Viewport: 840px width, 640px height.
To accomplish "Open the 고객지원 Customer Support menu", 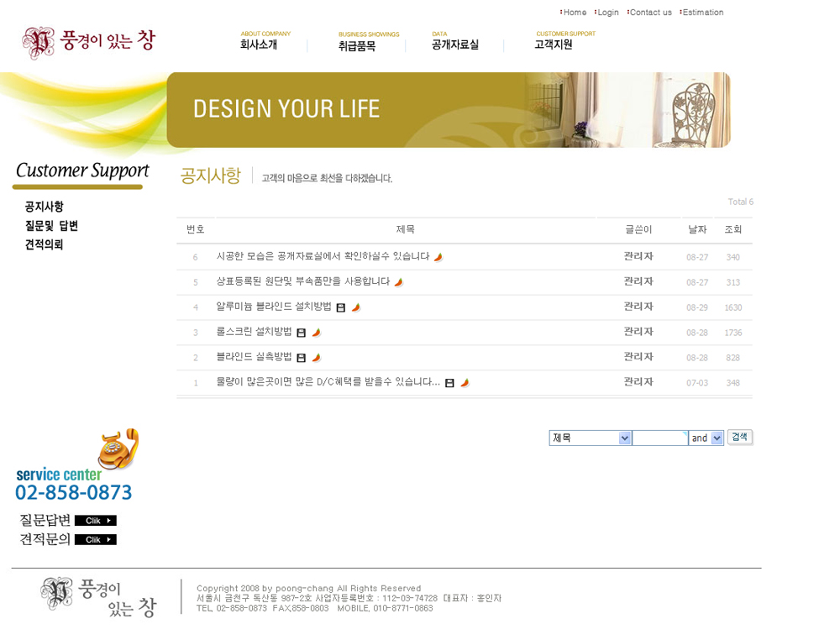I will coord(554,45).
